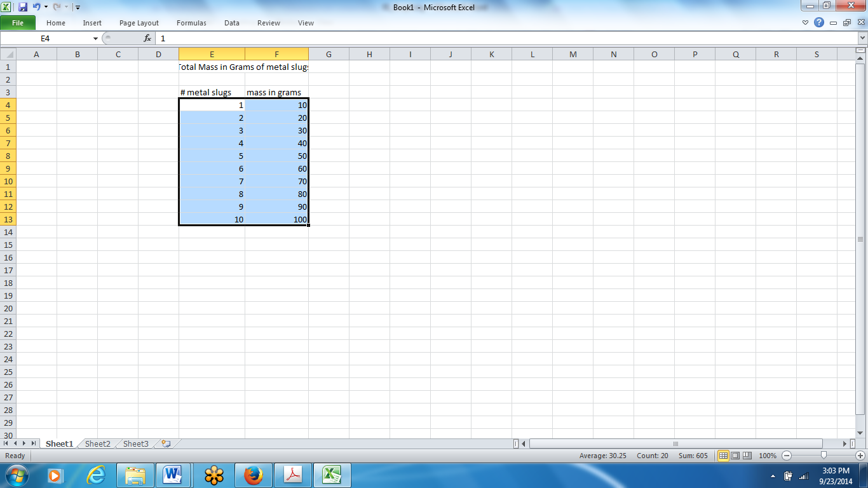This screenshot has height=488, width=868.
Task: Click the power plug icon in system tray
Action: click(x=787, y=475)
